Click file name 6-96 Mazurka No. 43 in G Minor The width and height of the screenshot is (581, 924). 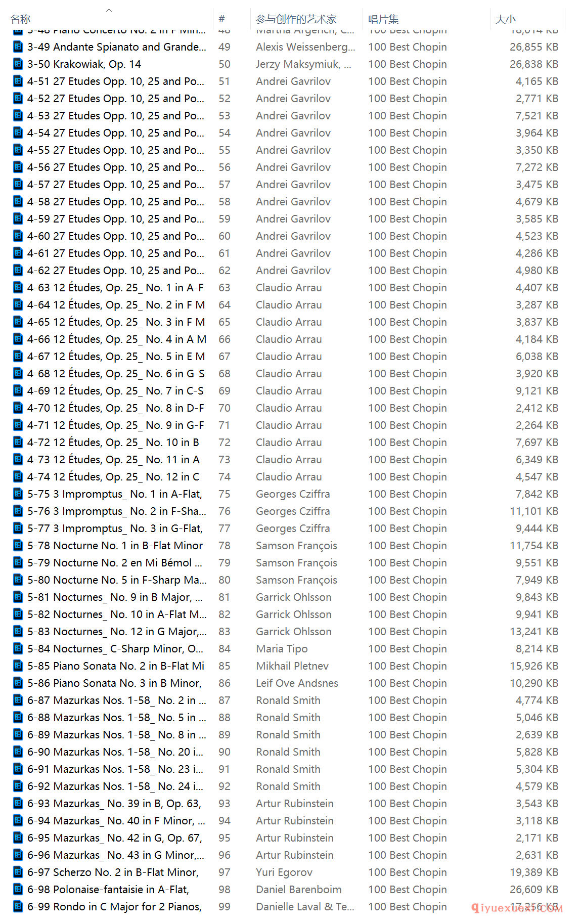[116, 855]
